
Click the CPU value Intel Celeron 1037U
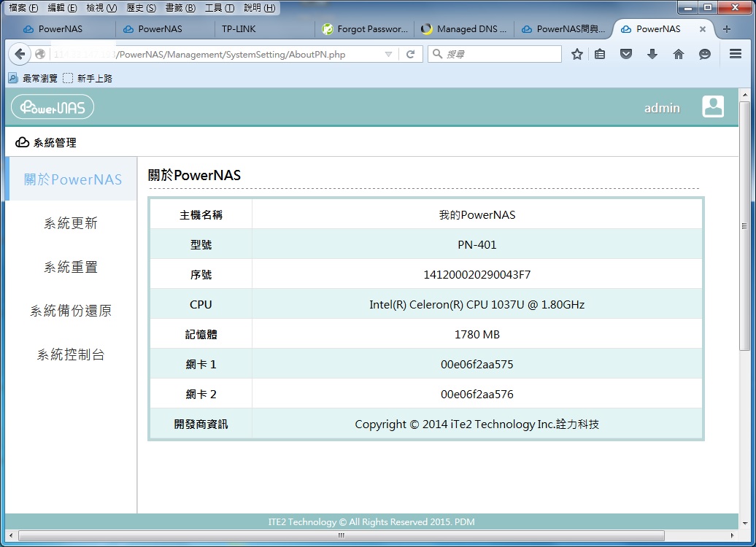click(477, 305)
